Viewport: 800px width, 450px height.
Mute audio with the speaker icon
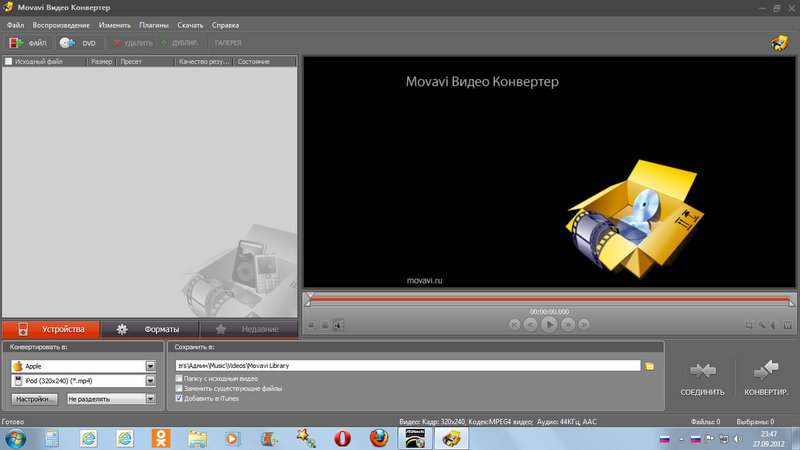tap(338, 325)
